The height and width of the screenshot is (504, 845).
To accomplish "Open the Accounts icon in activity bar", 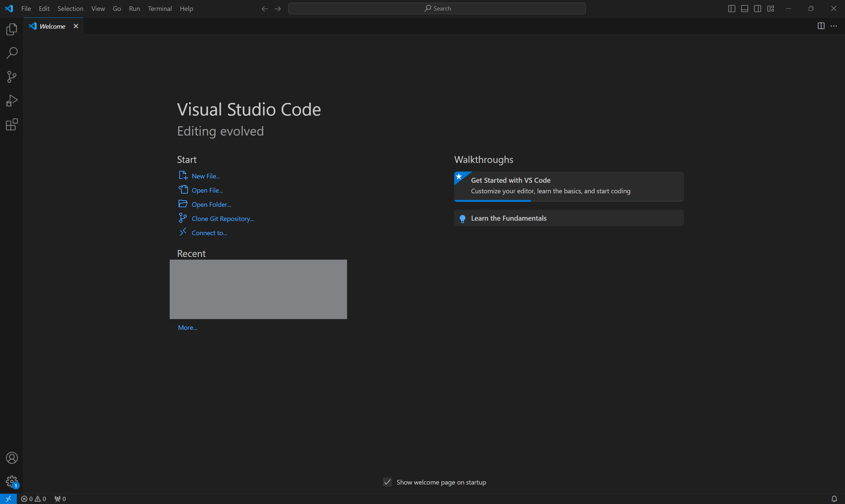I will [x=12, y=458].
